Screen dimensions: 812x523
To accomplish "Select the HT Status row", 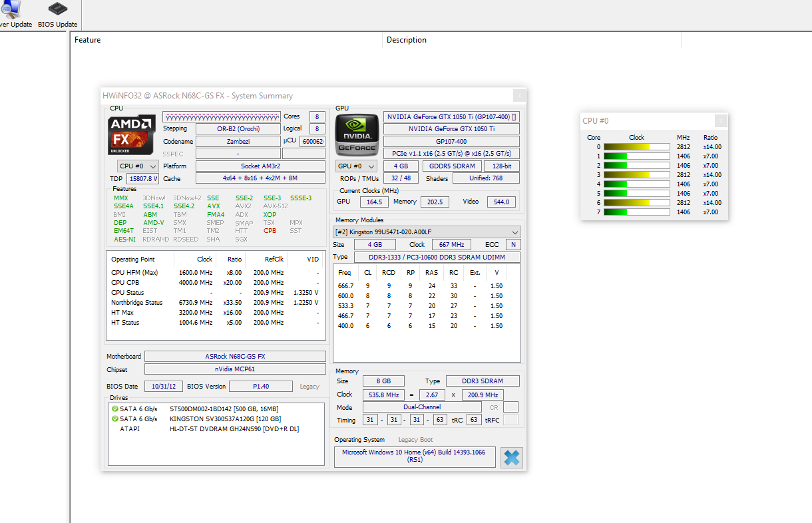I will point(216,323).
